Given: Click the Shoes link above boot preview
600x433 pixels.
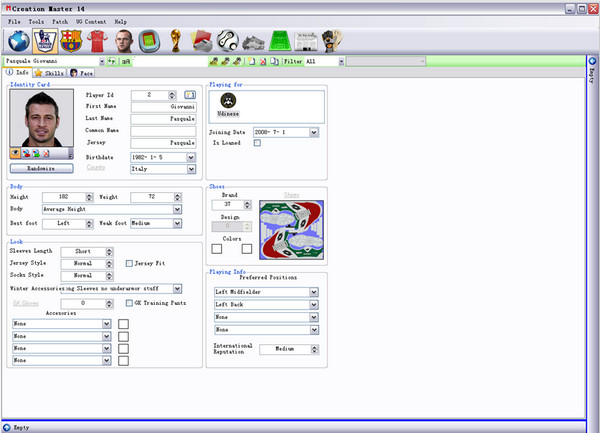Looking at the screenshot, I should point(291,195).
